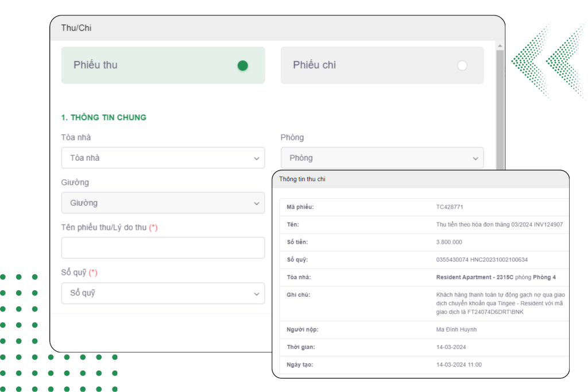Choose the Phiếu thu card label
Screen dimensions: 588x392
[x=95, y=65]
